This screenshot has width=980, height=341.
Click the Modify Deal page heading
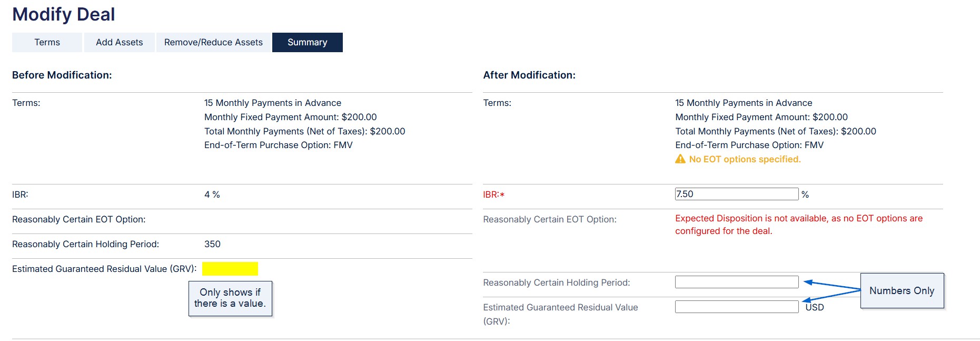[x=64, y=14]
